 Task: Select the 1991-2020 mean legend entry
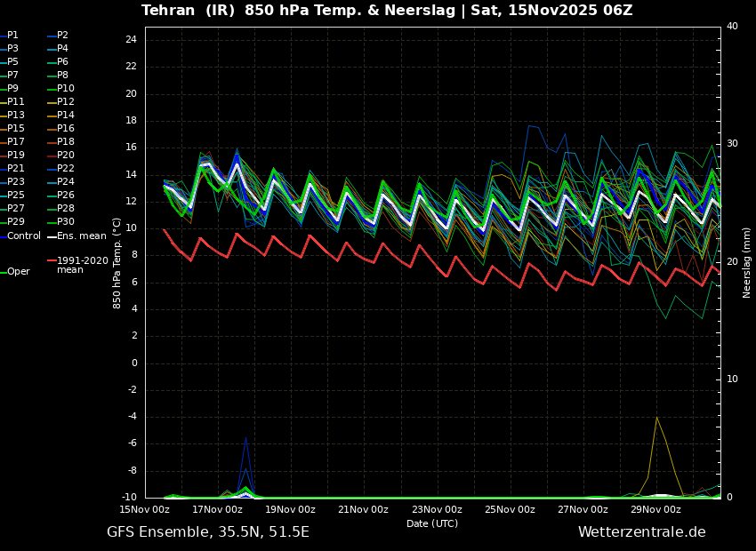click(x=82, y=265)
